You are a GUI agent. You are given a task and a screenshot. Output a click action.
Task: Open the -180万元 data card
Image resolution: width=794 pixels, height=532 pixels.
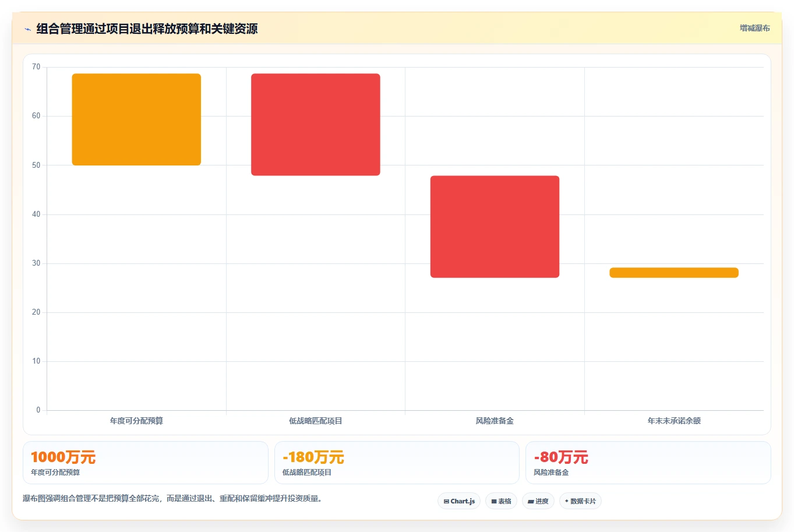[397, 463]
